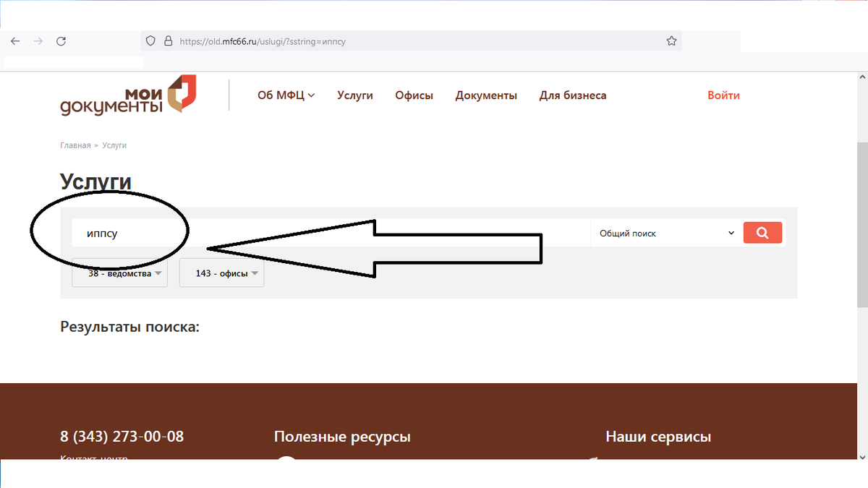
Task: Expand the 38 - ведомства filter
Action: (x=119, y=273)
